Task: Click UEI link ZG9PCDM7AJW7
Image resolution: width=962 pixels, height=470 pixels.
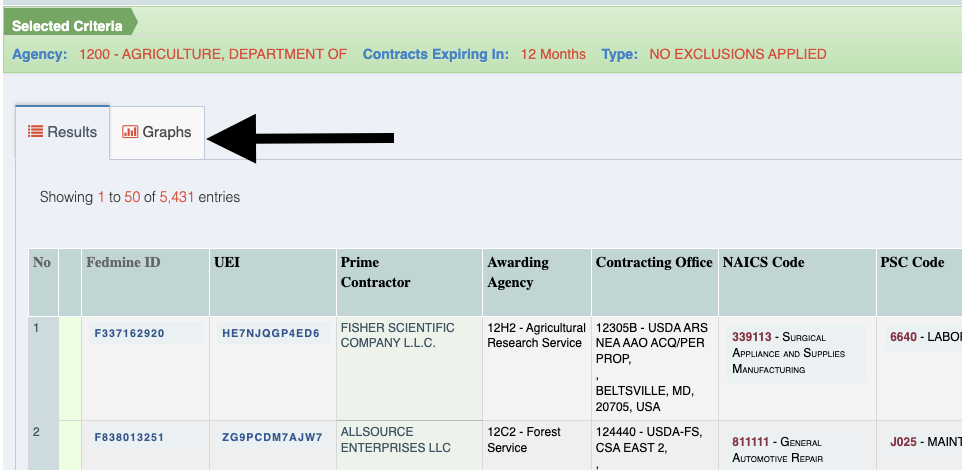Action: pyautogui.click(x=272, y=437)
